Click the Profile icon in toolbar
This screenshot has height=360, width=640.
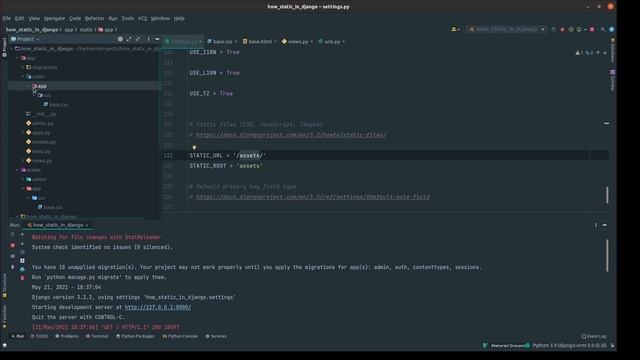click(x=580, y=29)
